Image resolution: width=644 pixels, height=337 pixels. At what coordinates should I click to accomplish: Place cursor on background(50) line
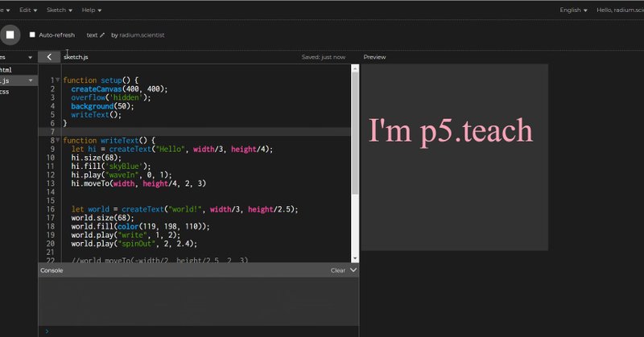click(102, 106)
